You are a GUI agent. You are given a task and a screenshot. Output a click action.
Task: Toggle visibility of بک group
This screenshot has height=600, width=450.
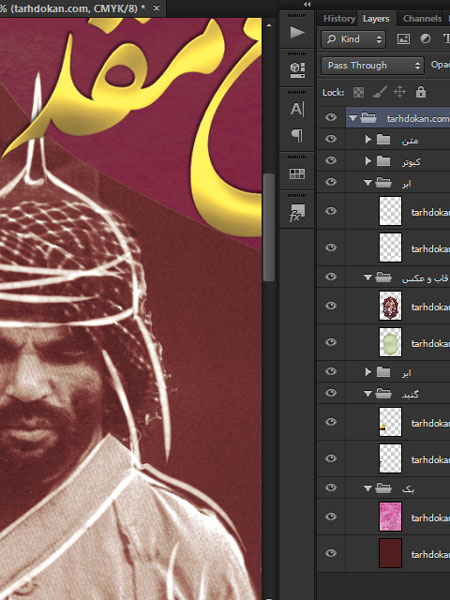coord(331,487)
